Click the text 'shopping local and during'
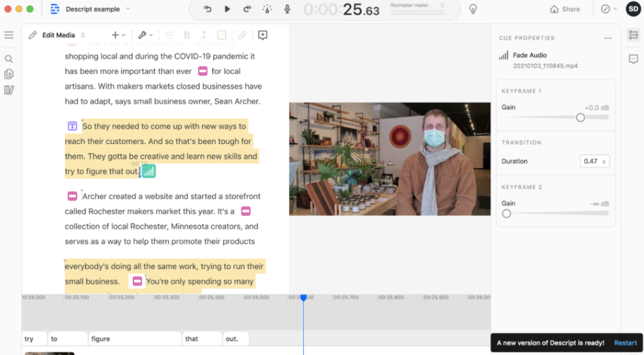This screenshot has width=644, height=355. 112,56
